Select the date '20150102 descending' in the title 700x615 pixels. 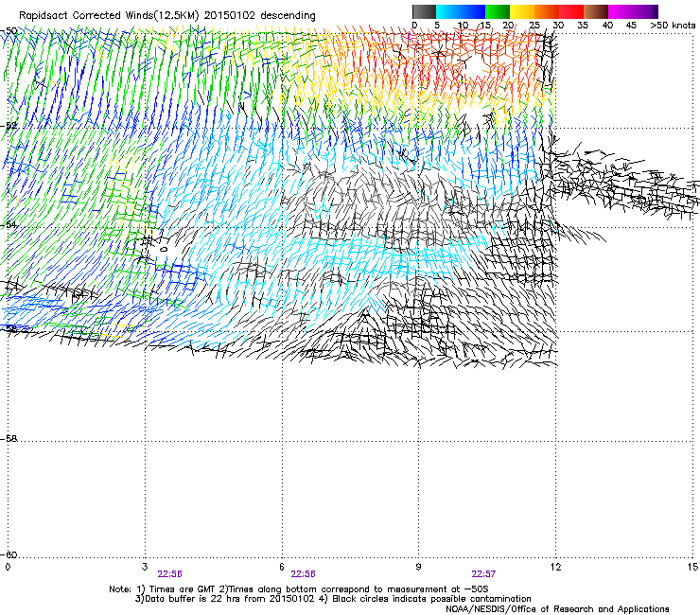[260, 16]
